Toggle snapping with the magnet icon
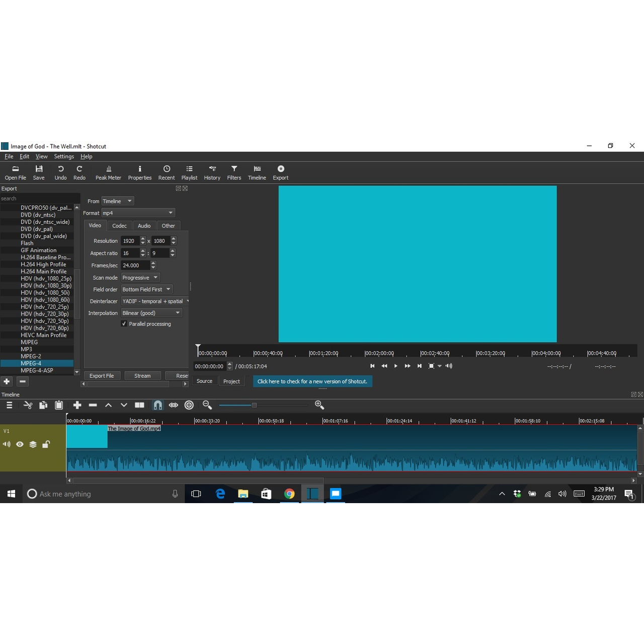Viewport: 644px width, 644px height. (158, 405)
